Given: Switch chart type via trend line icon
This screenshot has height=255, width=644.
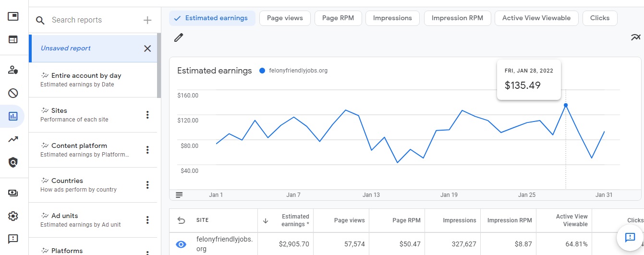Looking at the screenshot, I should 636,37.
